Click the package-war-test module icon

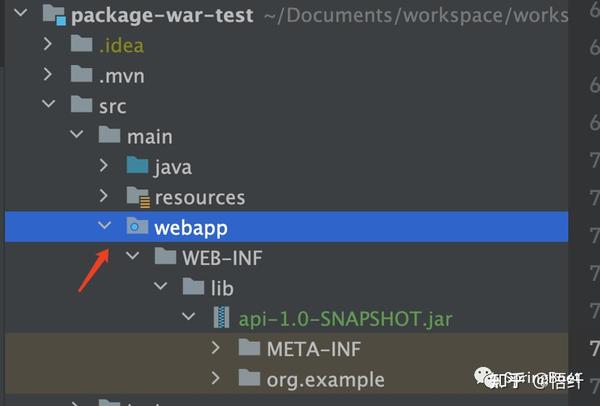(53, 16)
